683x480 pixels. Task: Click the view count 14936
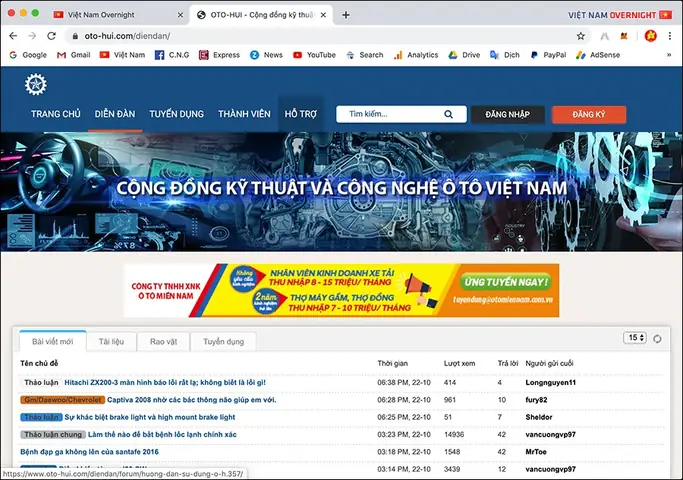pos(454,435)
